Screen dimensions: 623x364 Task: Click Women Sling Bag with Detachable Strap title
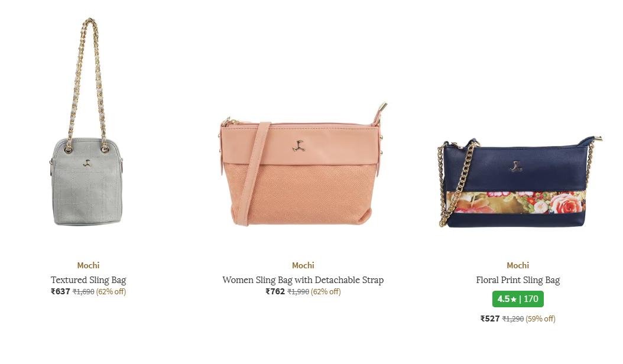tap(303, 279)
